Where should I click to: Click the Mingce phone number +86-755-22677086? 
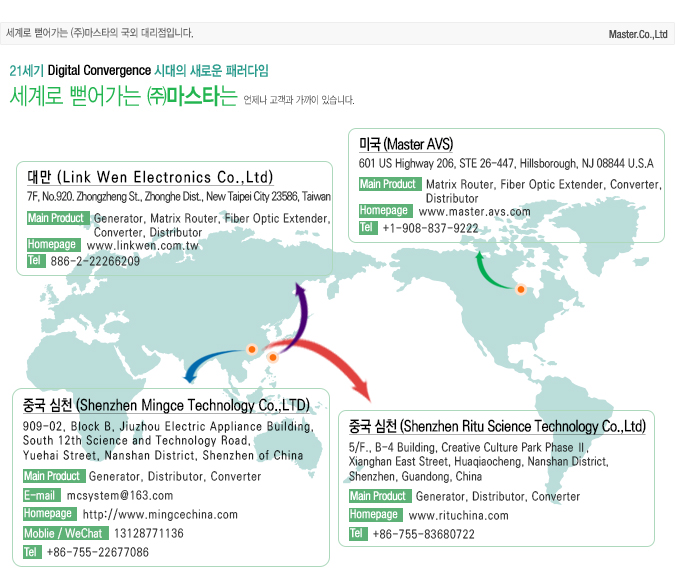[98, 552]
